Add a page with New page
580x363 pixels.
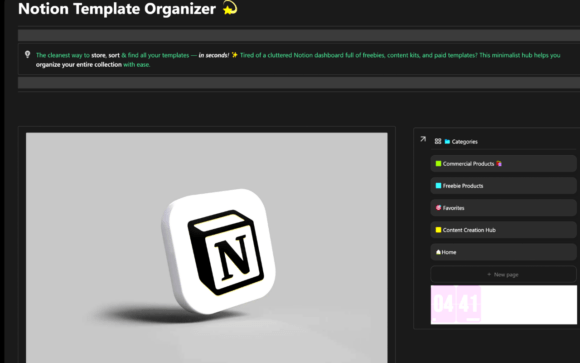pos(503,275)
